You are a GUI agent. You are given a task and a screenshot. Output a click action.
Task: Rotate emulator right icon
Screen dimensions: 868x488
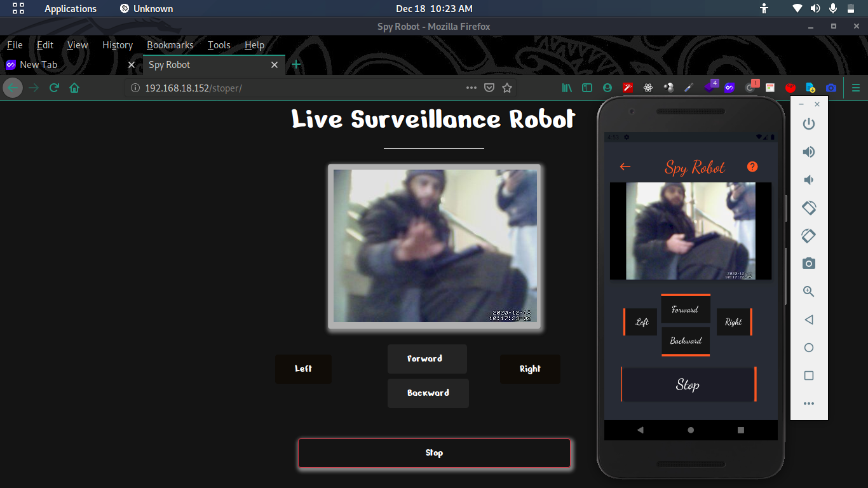(809, 236)
